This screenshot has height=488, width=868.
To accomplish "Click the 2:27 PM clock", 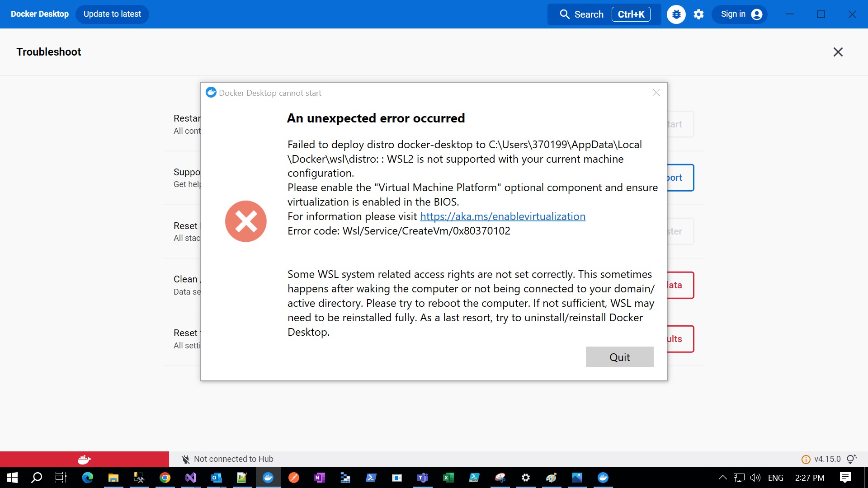I will coord(810,478).
